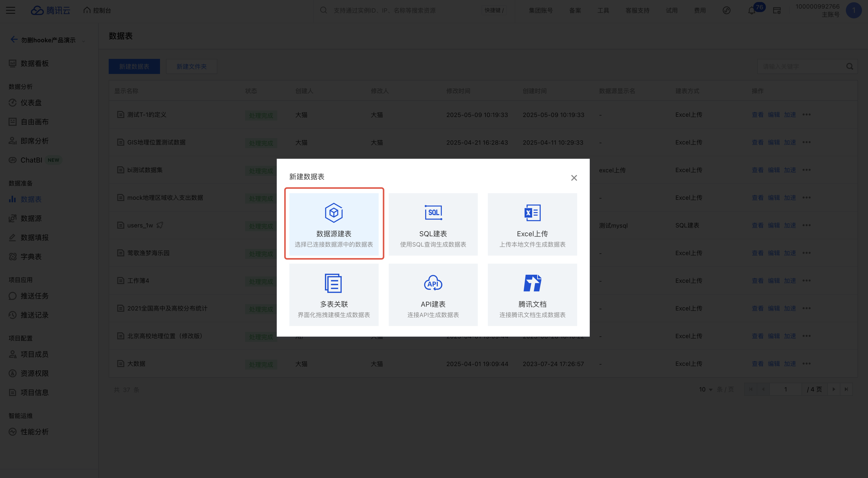Go to 数据源 in sidebar
This screenshot has width=868, height=478.
(x=31, y=218)
